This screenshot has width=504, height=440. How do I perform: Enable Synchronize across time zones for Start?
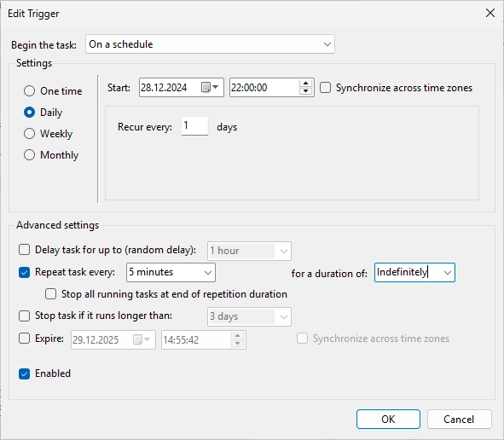[325, 88]
